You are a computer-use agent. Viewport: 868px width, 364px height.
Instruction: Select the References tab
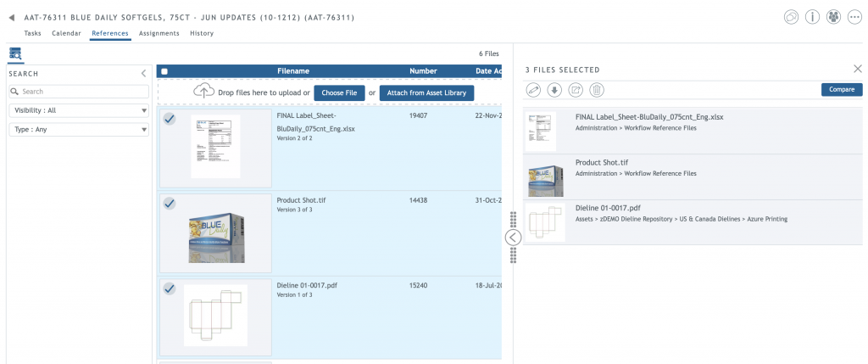pyautogui.click(x=110, y=33)
